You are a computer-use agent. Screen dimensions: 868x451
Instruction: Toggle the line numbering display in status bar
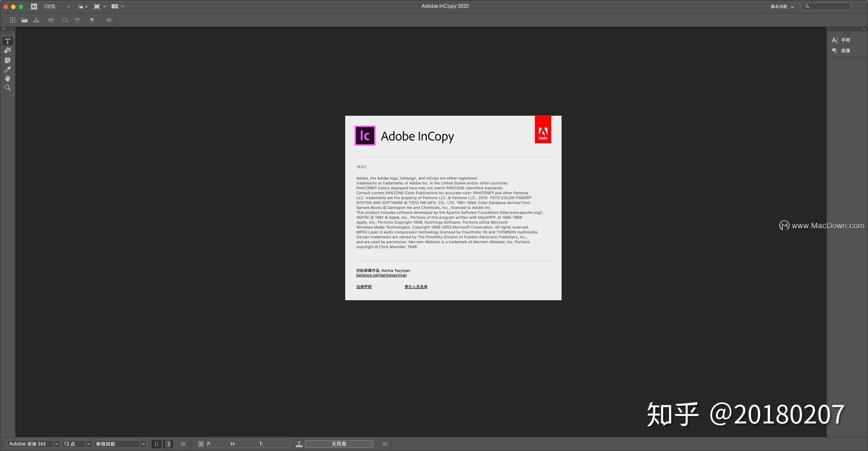156,444
